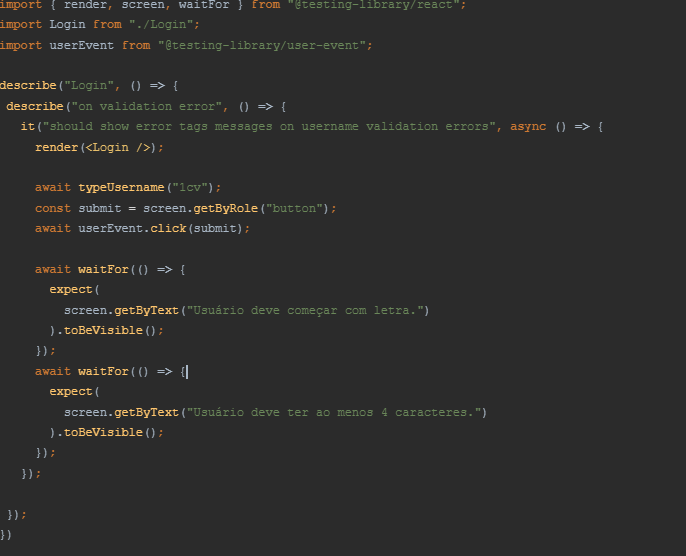This screenshot has width=686, height=556.
Task: Click the "Usuário deve ter ao menos 4 caracteres." string
Action: (x=333, y=413)
